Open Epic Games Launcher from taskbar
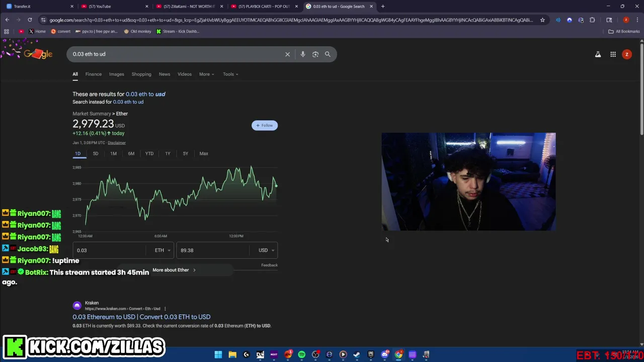This screenshot has width=644, height=362. coord(371,354)
